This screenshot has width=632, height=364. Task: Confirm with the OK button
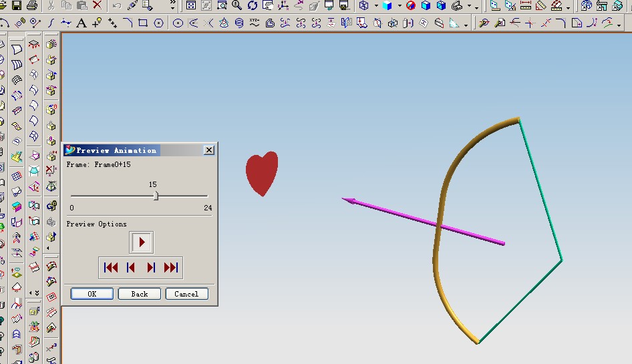(x=92, y=294)
